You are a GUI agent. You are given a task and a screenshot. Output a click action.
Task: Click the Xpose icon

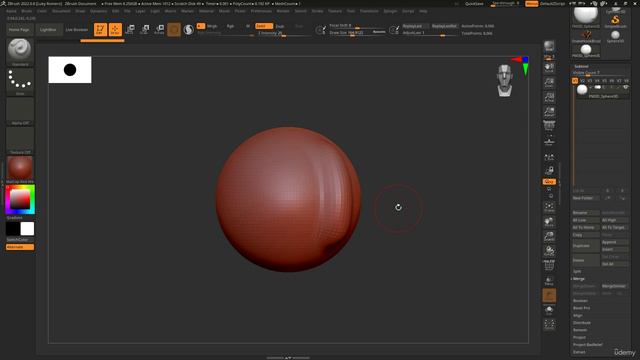pos(549,324)
